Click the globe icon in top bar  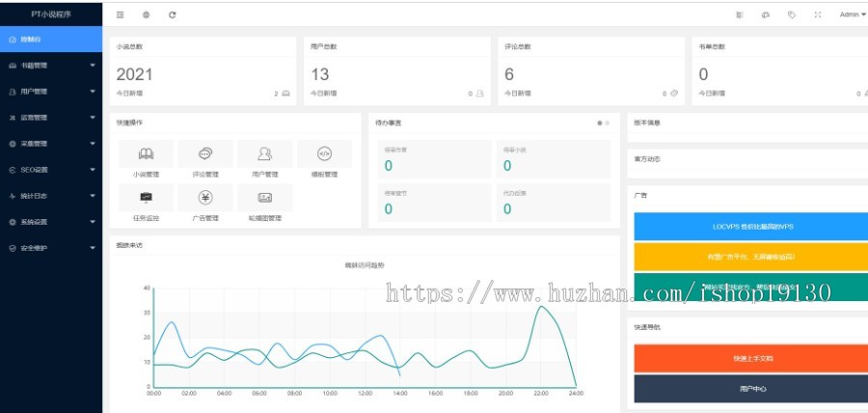(147, 14)
